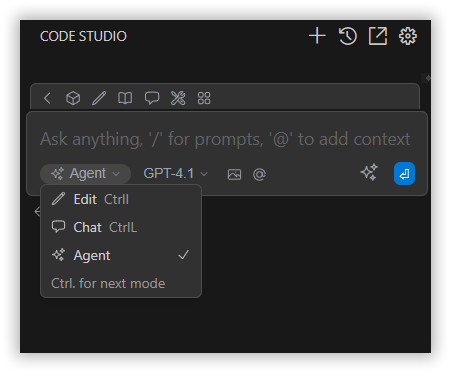This screenshot has width=451, height=373.
Task: Collapse the Agent mode dropdown
Action: [85, 174]
